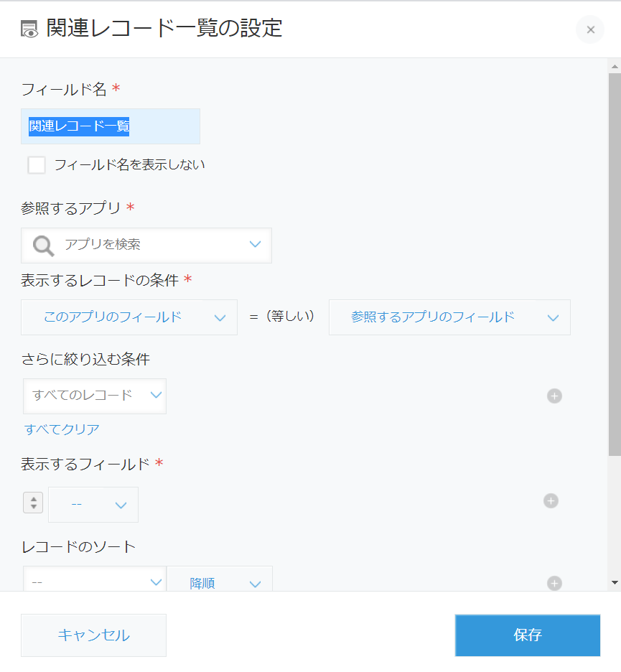Click the magnifier icon in the app search box

pyautogui.click(x=43, y=246)
